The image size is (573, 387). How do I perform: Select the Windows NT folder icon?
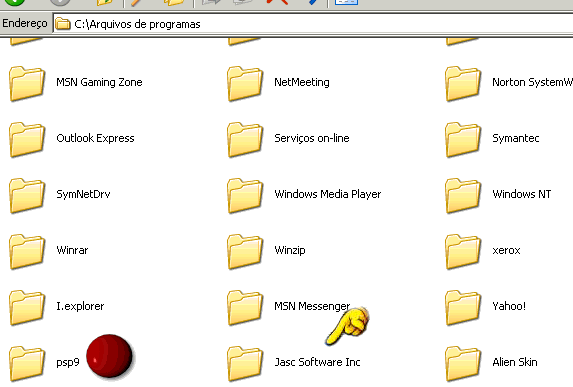click(463, 195)
